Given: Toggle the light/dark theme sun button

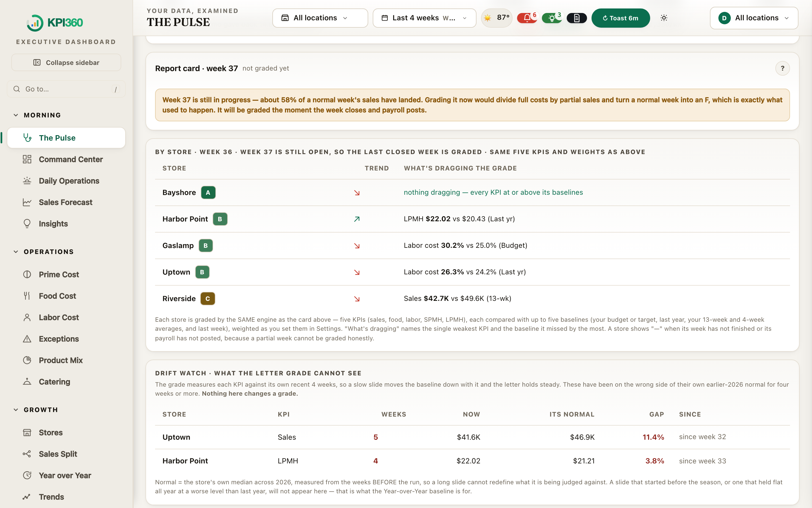Looking at the screenshot, I should pyautogui.click(x=664, y=18).
